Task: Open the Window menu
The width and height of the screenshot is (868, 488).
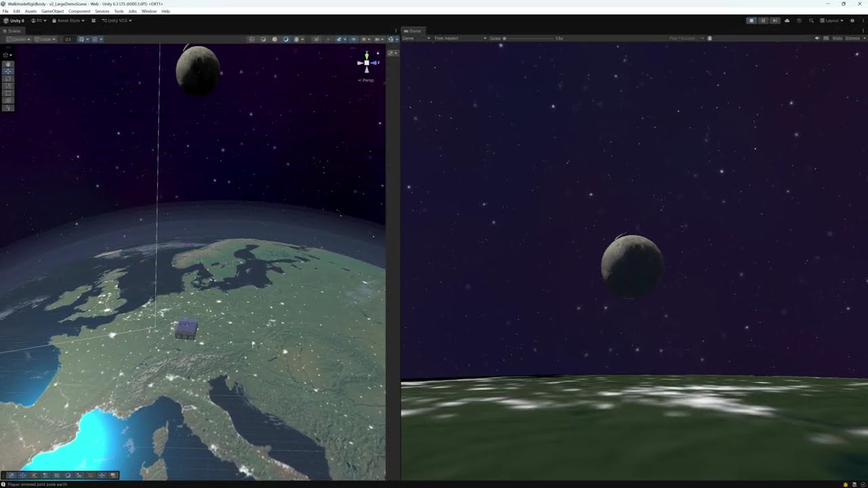Action: click(x=149, y=12)
